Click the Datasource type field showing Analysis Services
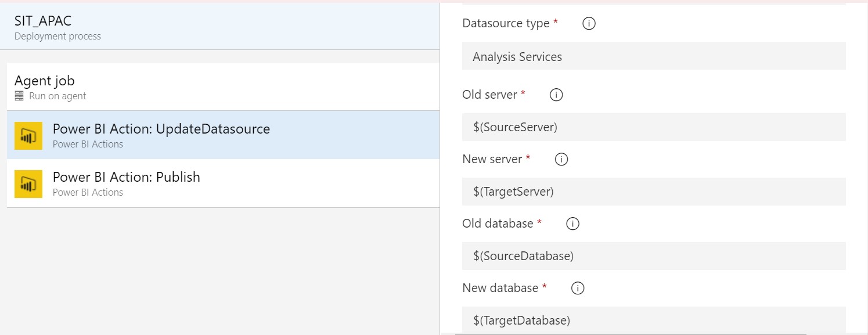868x335 pixels. click(653, 56)
